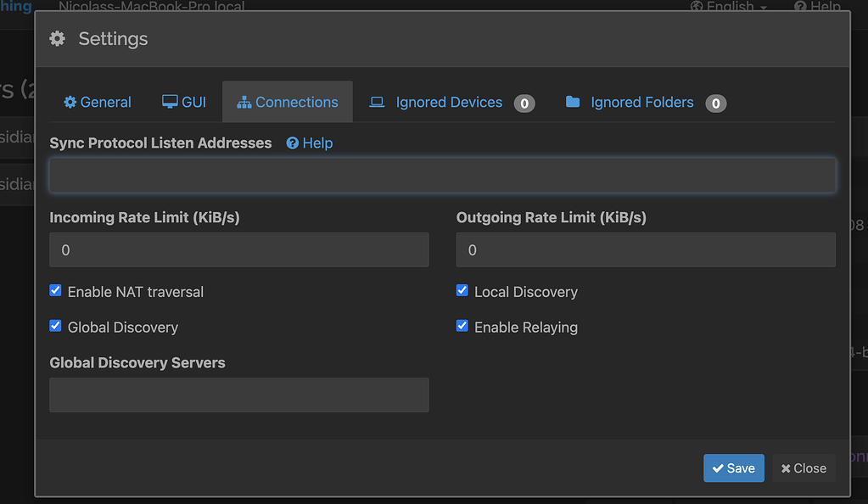Close the Settings dialog via Close button
868x504 pixels.
coord(803,468)
